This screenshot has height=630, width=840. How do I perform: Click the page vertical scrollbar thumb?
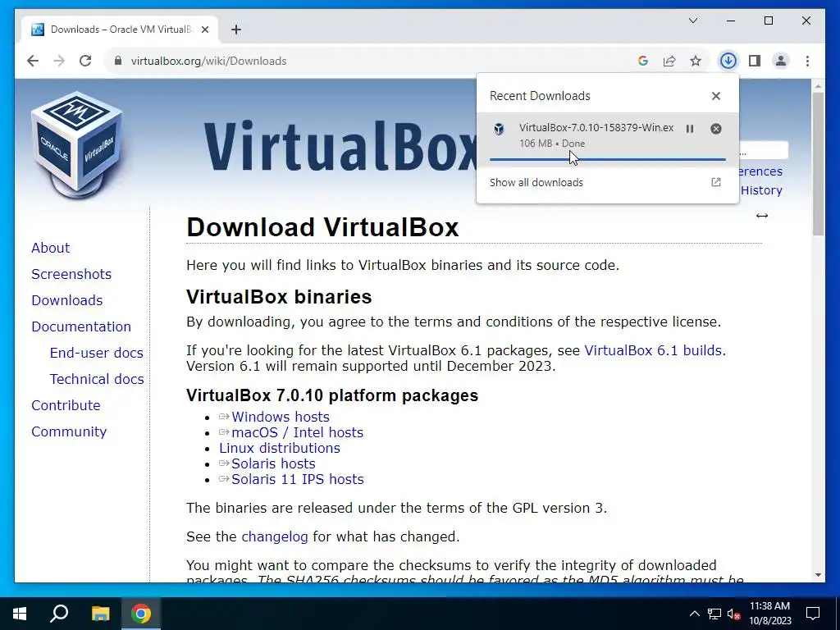[818, 164]
